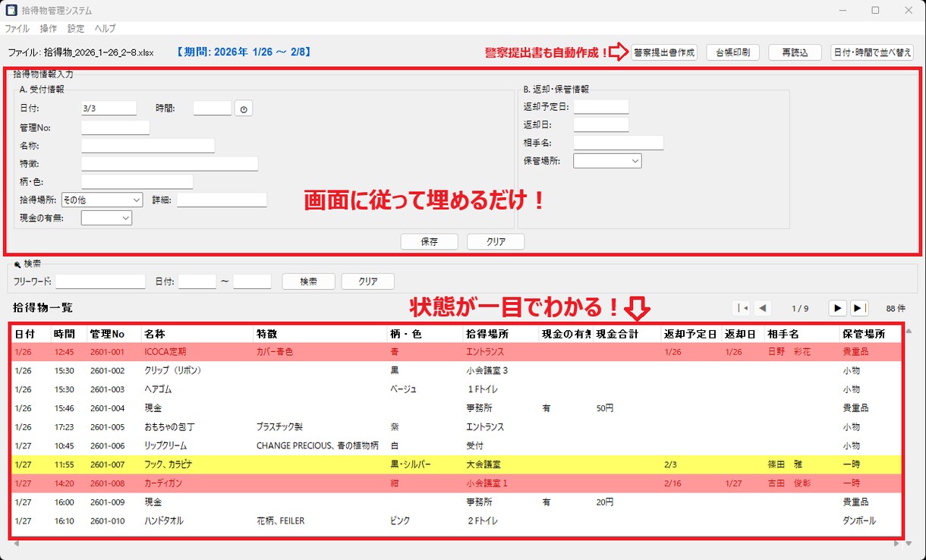Select the ハンドタオル row
The image size is (926, 560).
pyautogui.click(x=456, y=521)
